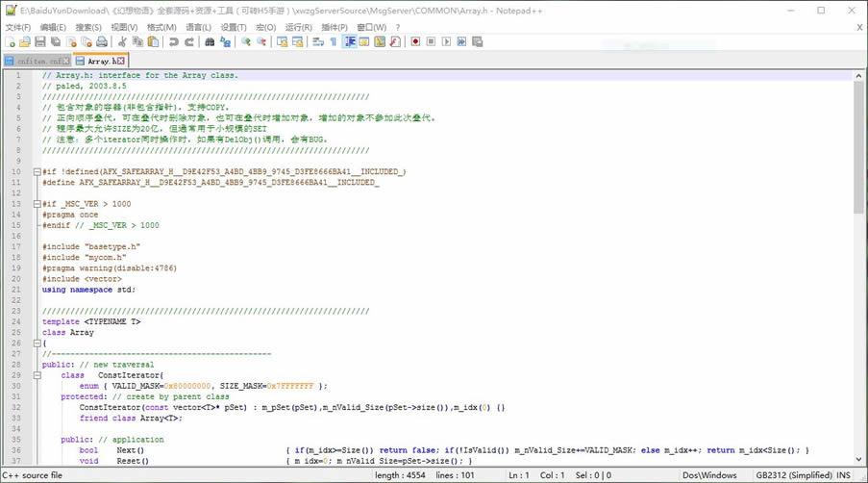Cut selection with the scissors icon
This screenshot has height=483, width=868.
122,42
